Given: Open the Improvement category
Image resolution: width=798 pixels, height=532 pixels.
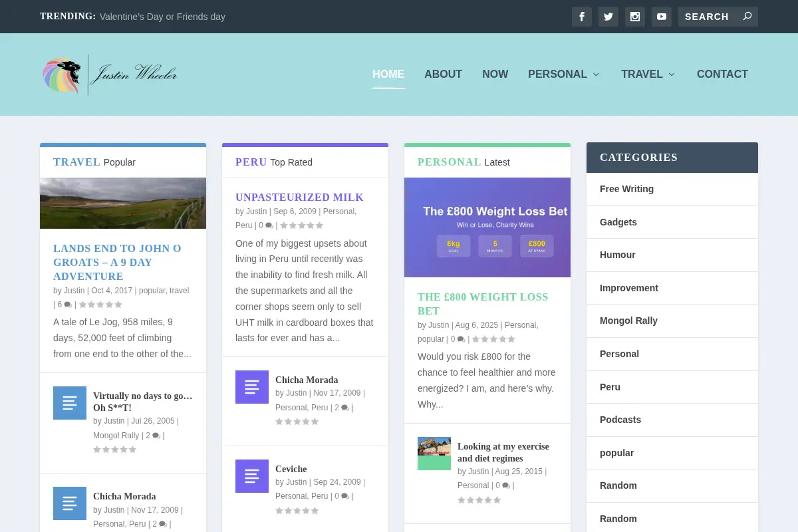Looking at the screenshot, I should click(x=629, y=288).
